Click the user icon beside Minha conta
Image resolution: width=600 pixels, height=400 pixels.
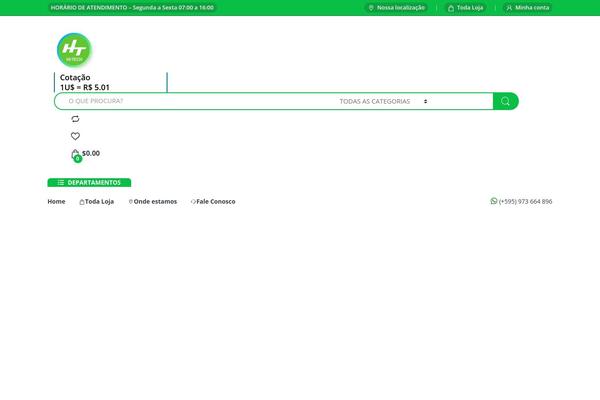coord(509,8)
